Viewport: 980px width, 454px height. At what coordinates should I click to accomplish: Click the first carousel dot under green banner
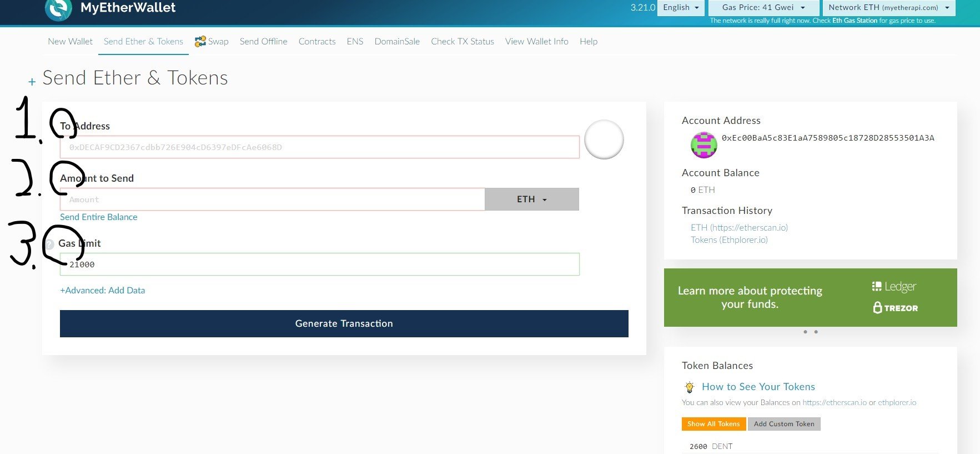click(805, 332)
